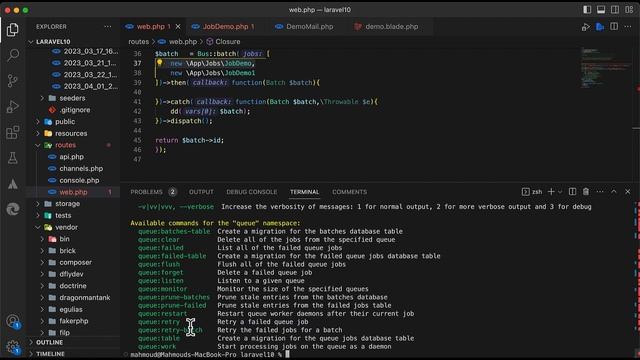
Task: Collapse the LARAVEL10 explorer section
Action: click(x=53, y=42)
